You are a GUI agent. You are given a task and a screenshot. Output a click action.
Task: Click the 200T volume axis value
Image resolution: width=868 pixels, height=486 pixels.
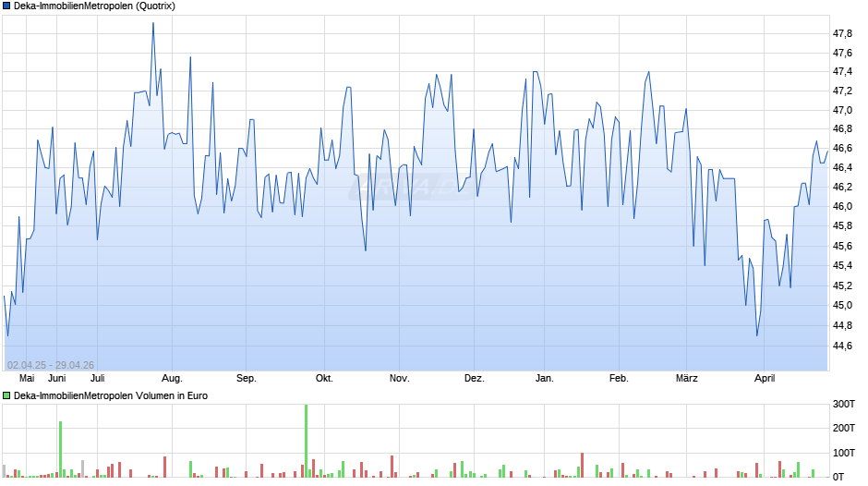tap(844, 428)
